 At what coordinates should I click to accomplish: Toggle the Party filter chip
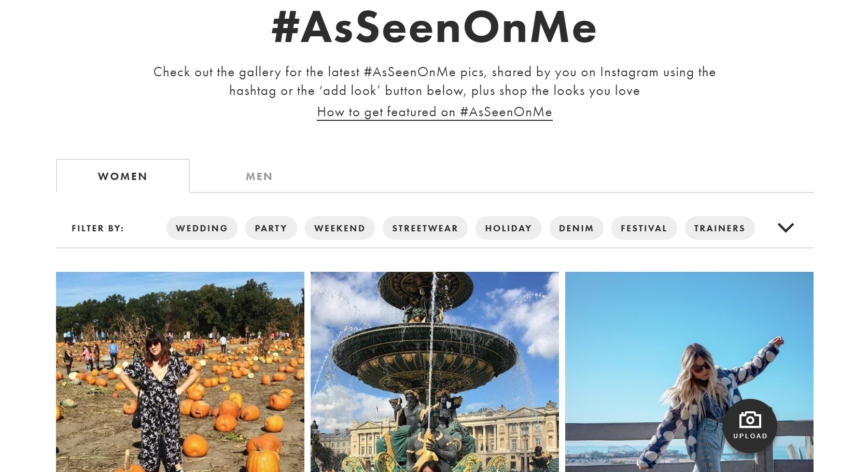coord(271,228)
